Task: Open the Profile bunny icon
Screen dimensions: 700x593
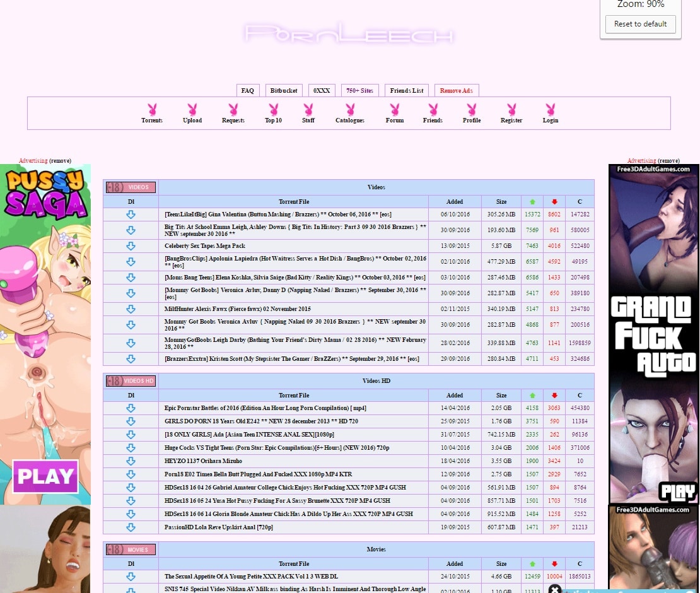Action: click(472, 109)
